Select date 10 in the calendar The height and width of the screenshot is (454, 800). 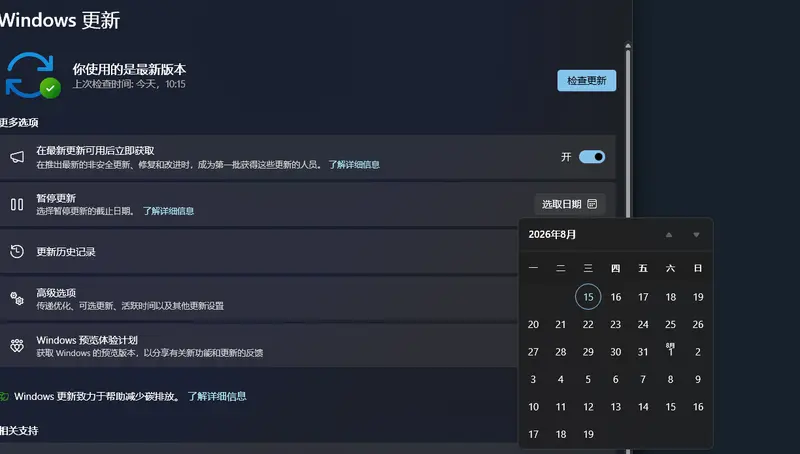[533, 407]
